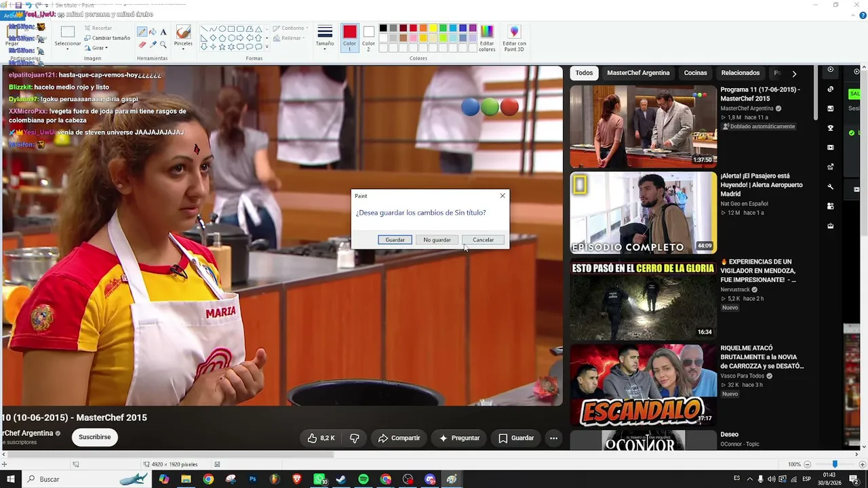This screenshot has width=868, height=488.
Task: Open the three-dot more actions menu below video
Action: point(553,438)
